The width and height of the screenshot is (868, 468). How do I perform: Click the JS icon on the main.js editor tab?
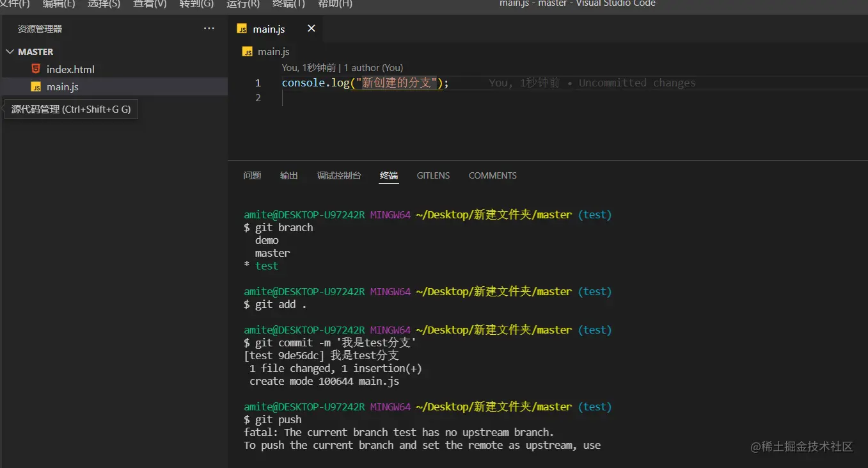[x=242, y=29]
